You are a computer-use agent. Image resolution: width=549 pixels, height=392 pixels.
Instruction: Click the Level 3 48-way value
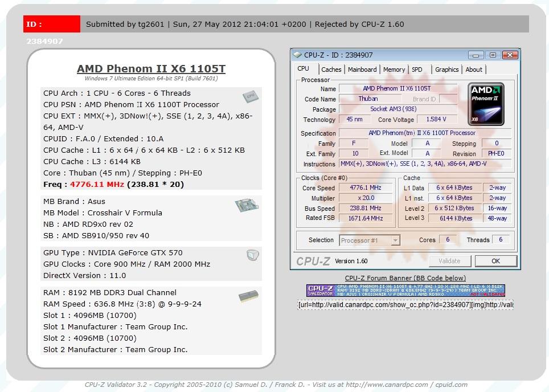click(497, 218)
